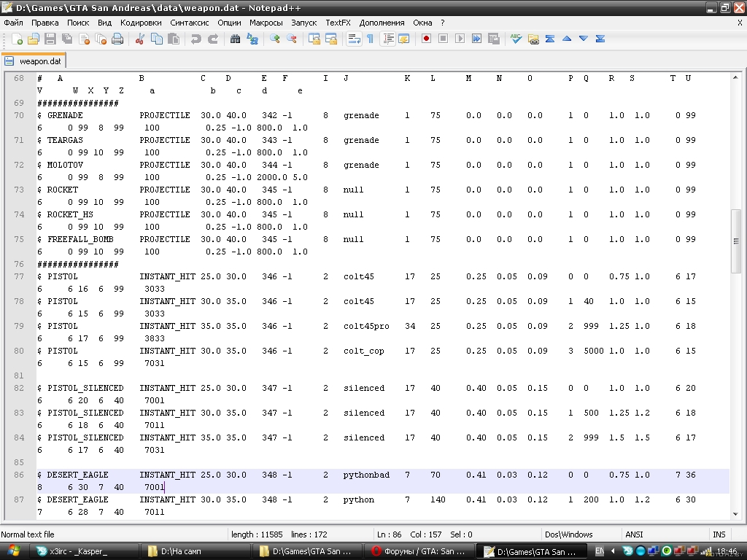Screen dimensions: 747x560
Task: Open the Опции menu
Action: pos(229,23)
